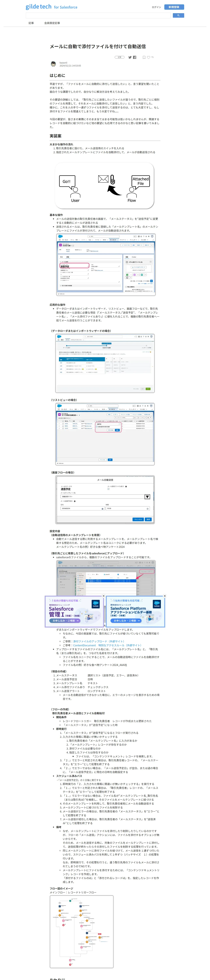Viewport: 210px width, 980px height.
Task: Toggle メール添付ファイルあり checkbox in flow screenshot
Action: click(x=108, y=489)
